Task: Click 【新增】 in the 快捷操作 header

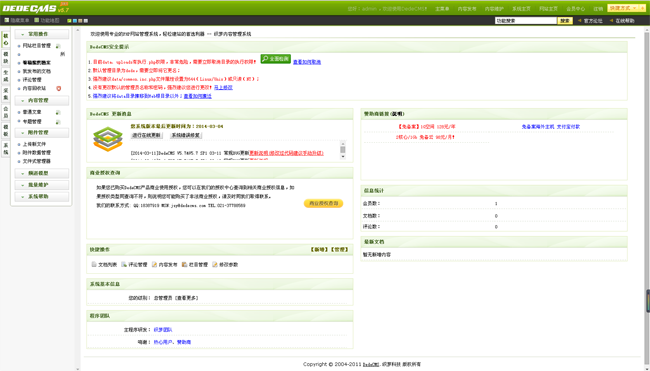Action: click(319, 250)
